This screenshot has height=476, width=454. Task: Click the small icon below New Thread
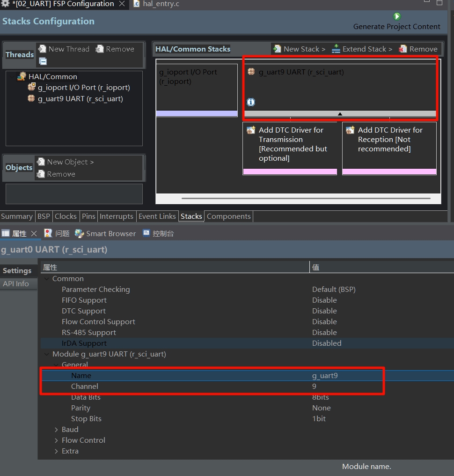43,61
